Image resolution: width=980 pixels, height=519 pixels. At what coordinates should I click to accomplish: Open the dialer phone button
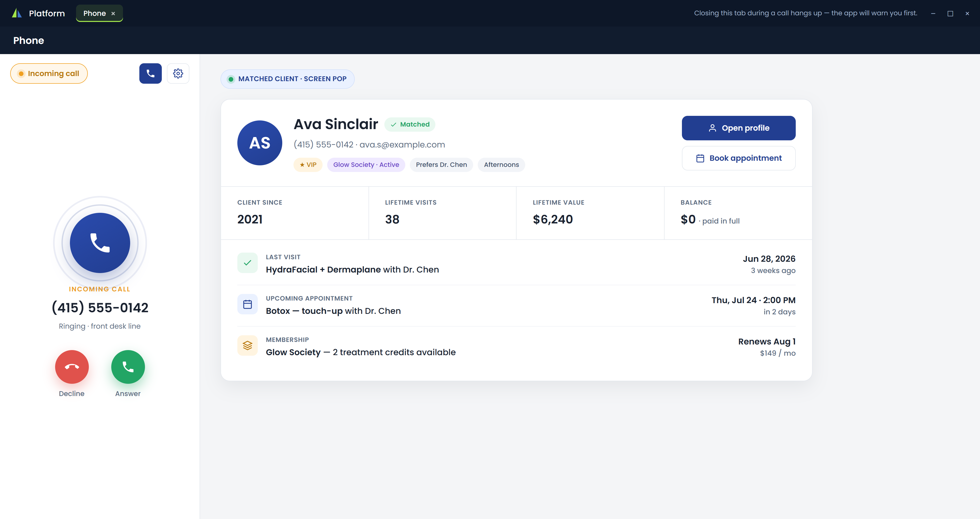150,73
